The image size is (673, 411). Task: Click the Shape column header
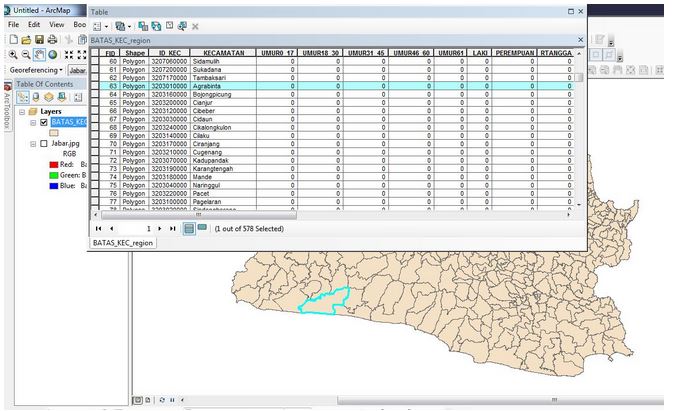tap(134, 53)
